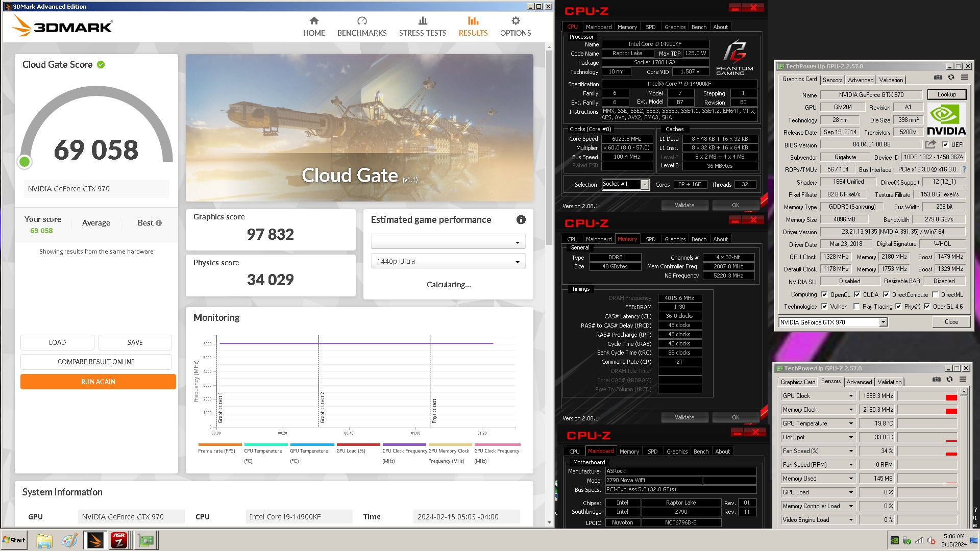The image size is (980, 551).
Task: Refresh the upper GPU-Z window
Action: (x=951, y=78)
